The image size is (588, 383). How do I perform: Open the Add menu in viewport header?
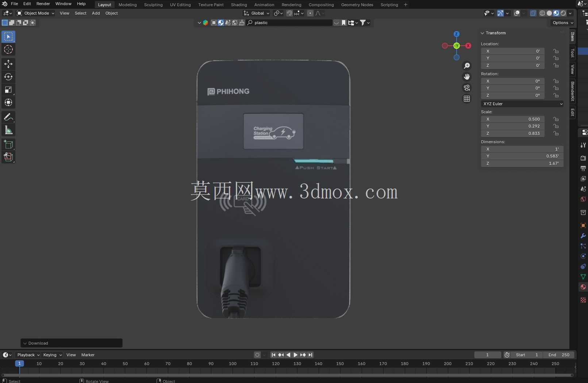(x=96, y=13)
